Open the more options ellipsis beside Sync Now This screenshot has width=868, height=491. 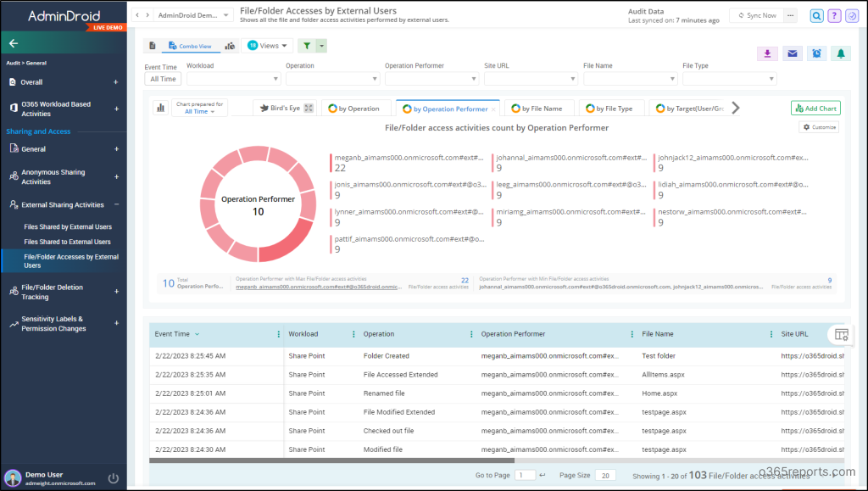pyautogui.click(x=791, y=15)
